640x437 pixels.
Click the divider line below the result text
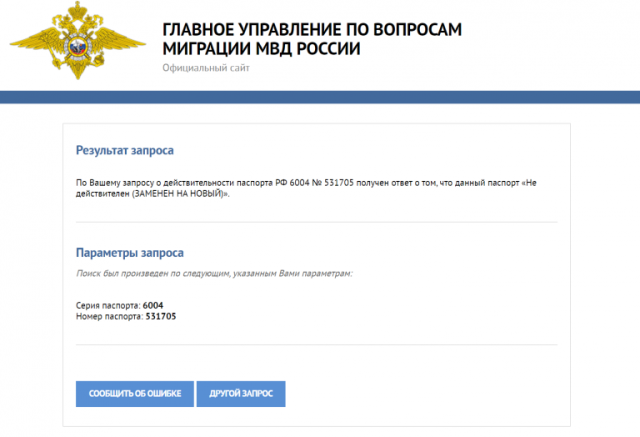(x=316, y=222)
